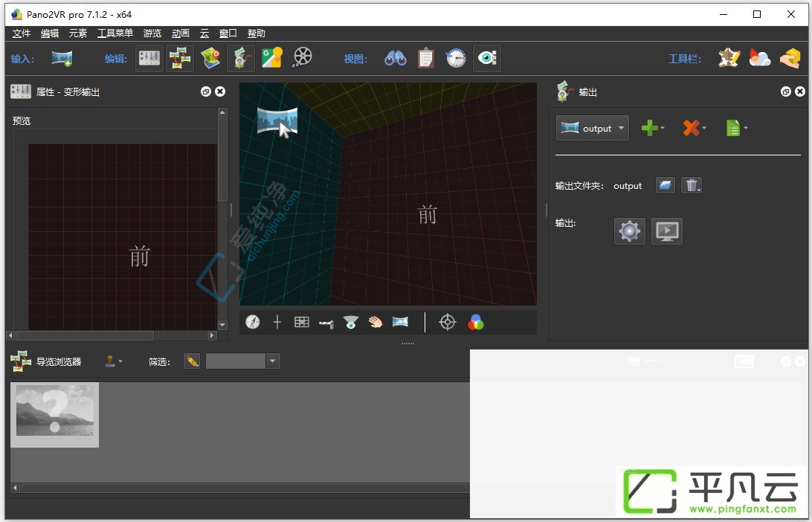Toggle the Properties panel toolbar button
The width and height of the screenshot is (812, 522).
point(149,58)
